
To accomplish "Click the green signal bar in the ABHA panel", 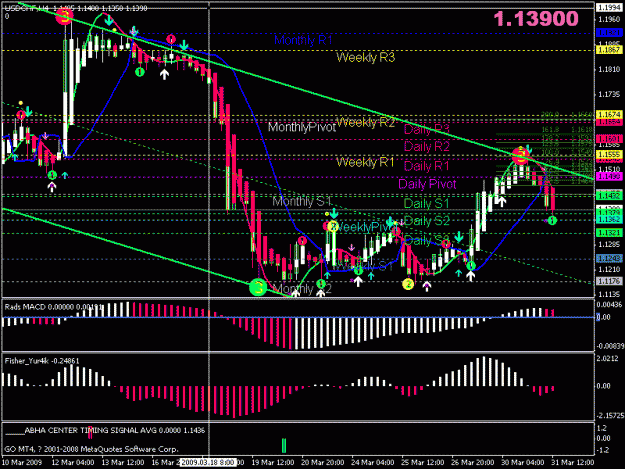I will pyautogui.click(x=284, y=445).
